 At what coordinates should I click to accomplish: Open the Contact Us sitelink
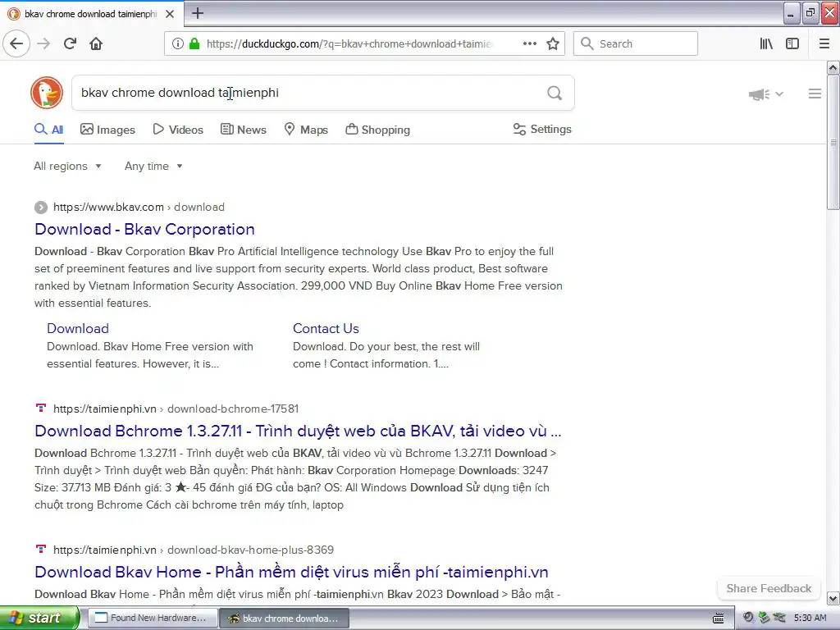point(326,328)
